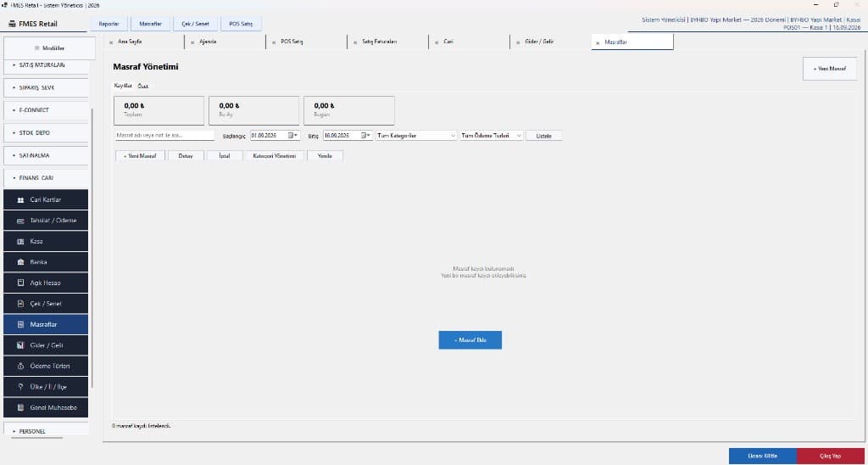Click the Genel Muhasebe icon
This screenshot has width=868, height=465.
20,407
